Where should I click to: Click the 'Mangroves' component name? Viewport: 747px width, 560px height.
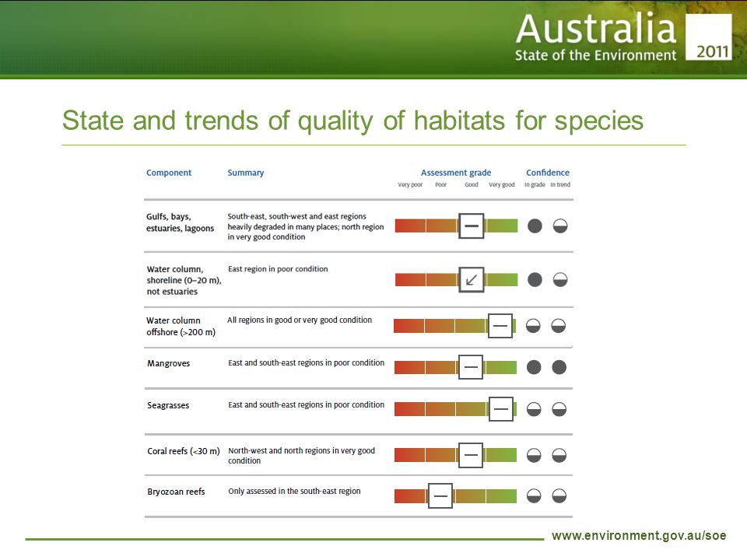click(x=168, y=363)
